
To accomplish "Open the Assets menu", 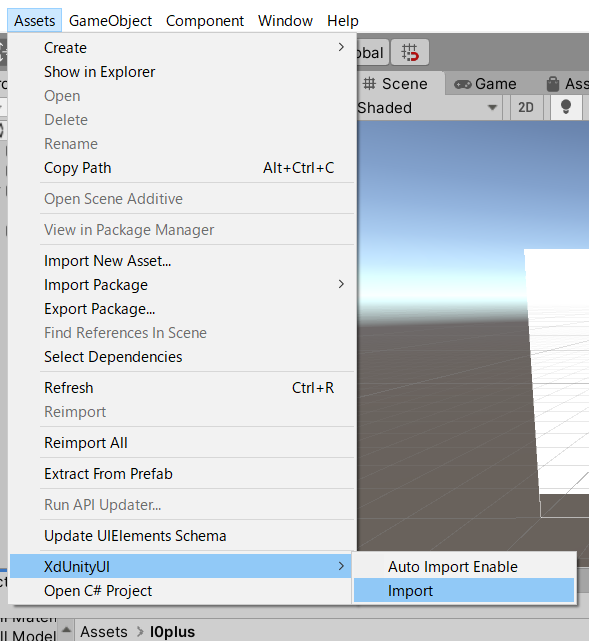I will point(34,20).
